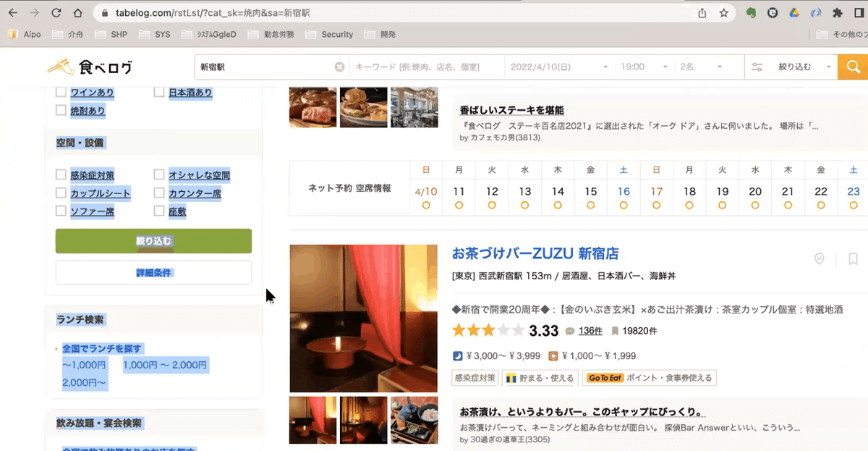Open the 勤怠労務 bookmark folder

coord(273,34)
